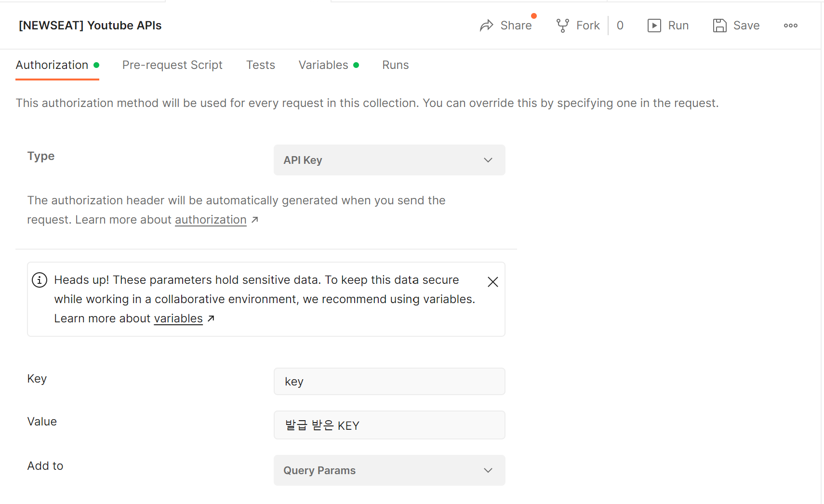The image size is (824, 504).
Task: Click the Run play icon
Action: point(654,26)
